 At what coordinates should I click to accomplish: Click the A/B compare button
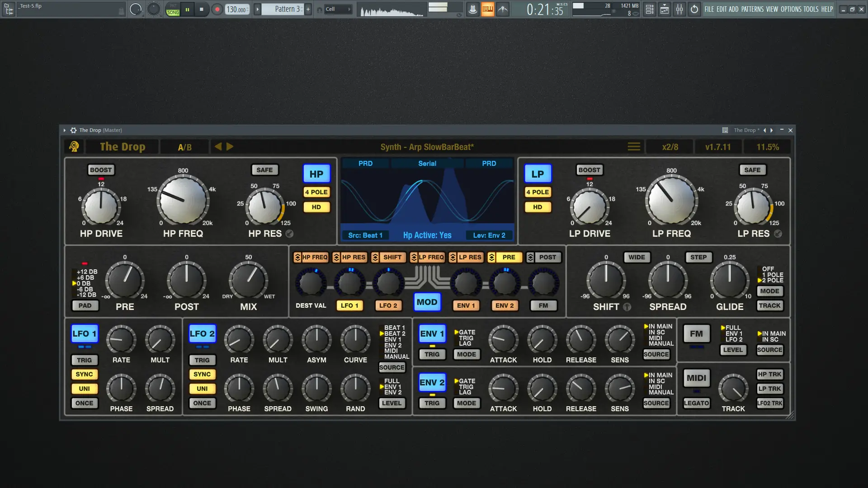pos(184,147)
